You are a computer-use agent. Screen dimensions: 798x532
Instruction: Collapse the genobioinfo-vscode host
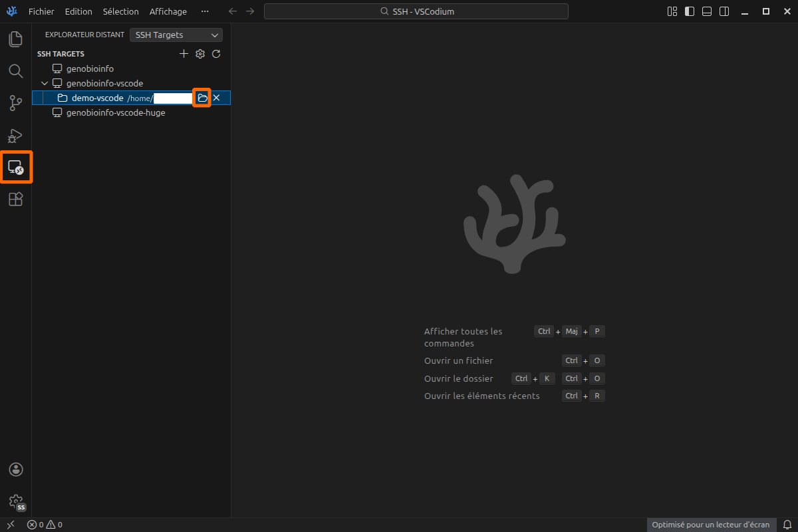pyautogui.click(x=45, y=83)
